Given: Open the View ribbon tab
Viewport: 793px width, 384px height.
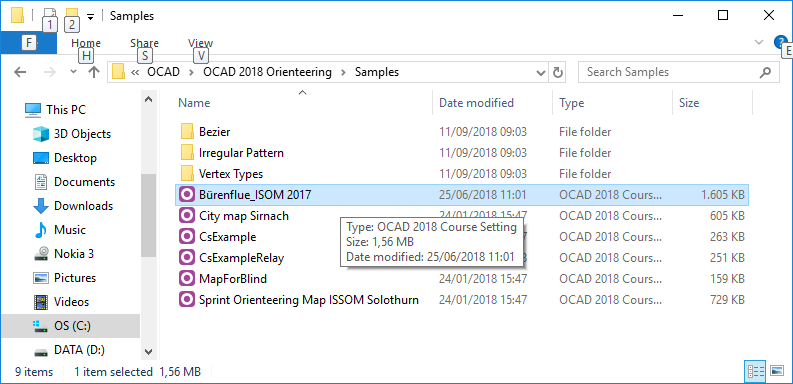Looking at the screenshot, I should pos(200,43).
